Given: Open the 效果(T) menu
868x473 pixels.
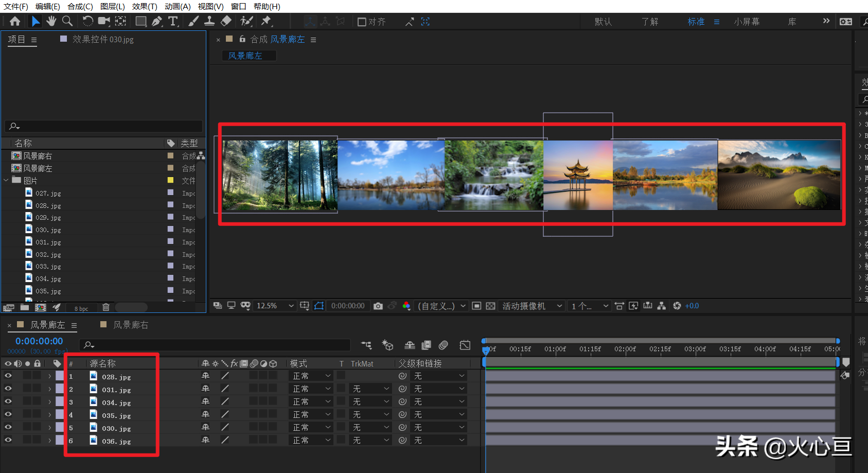Looking at the screenshot, I should click(x=145, y=7).
